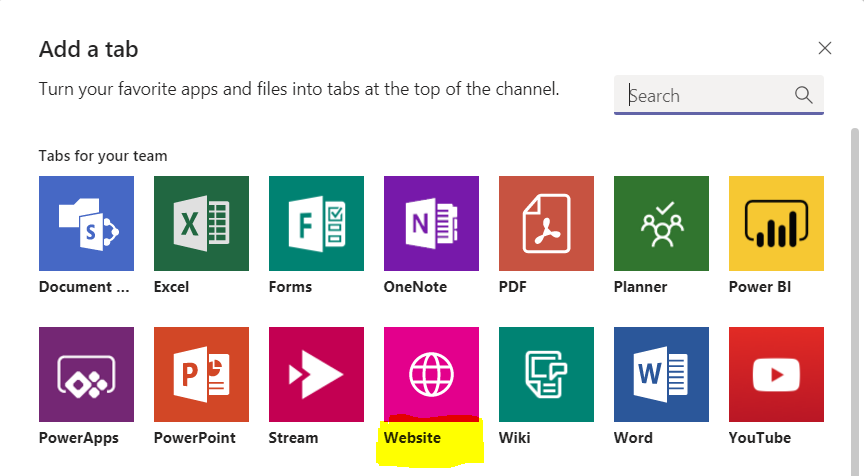
Task: Click the "PowerPoint" label text
Action: point(195,438)
